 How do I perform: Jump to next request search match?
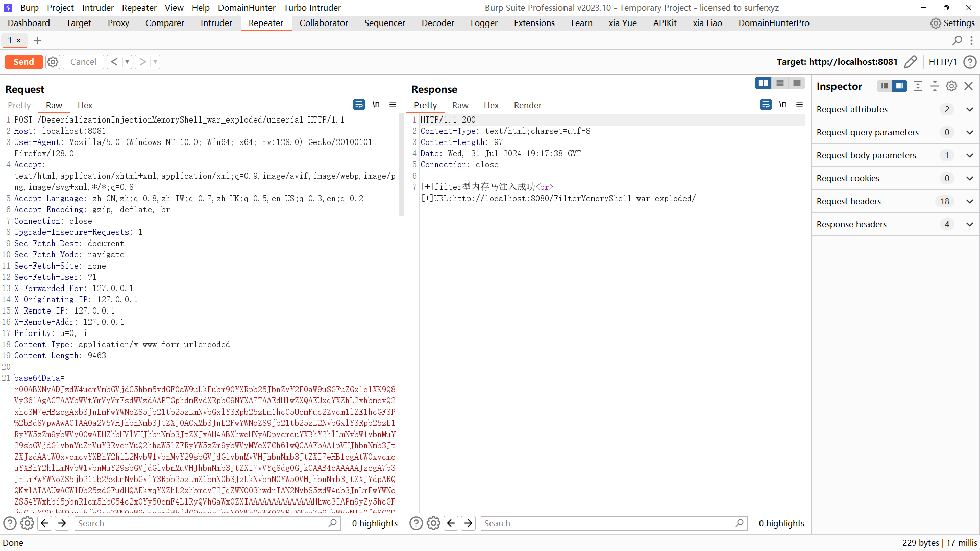(62, 523)
